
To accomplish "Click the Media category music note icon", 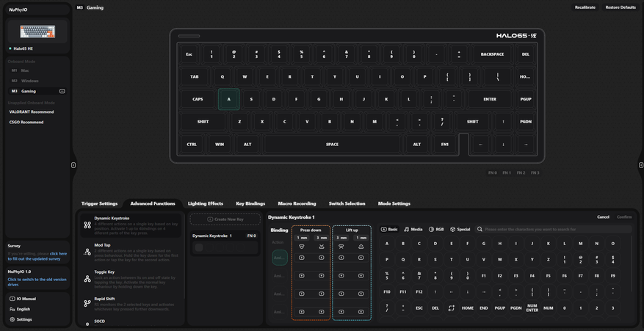I will (406, 229).
